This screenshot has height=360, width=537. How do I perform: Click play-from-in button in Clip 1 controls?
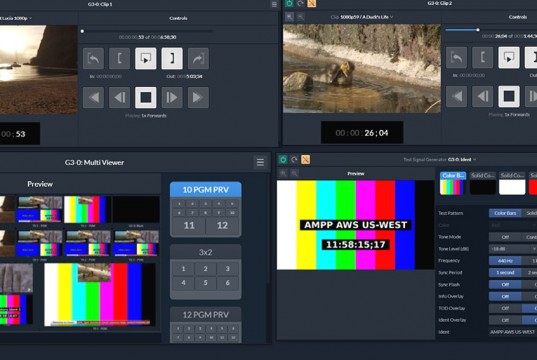coord(146,59)
